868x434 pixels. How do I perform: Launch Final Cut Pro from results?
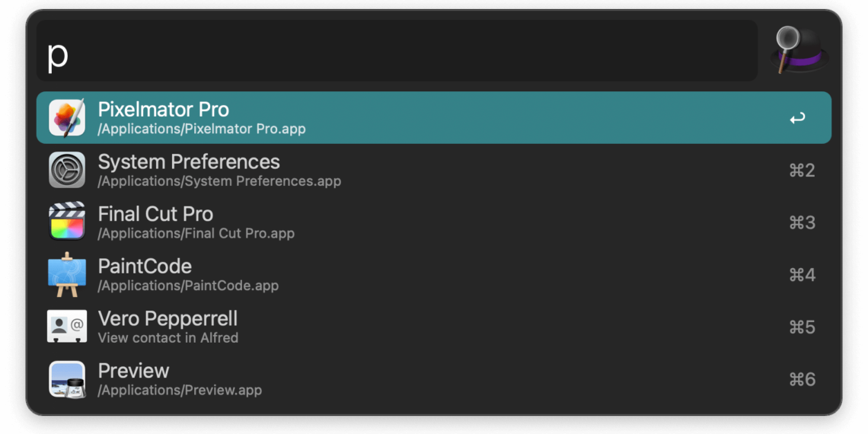point(433,222)
